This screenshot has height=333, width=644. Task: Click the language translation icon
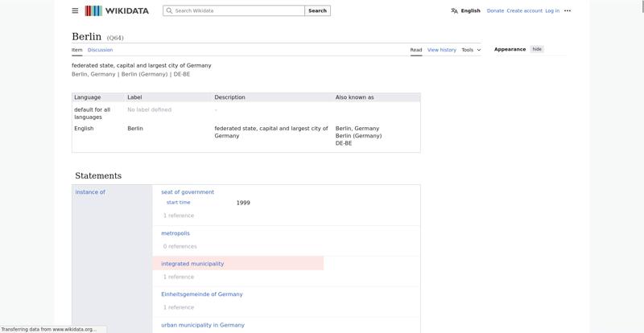454,11
